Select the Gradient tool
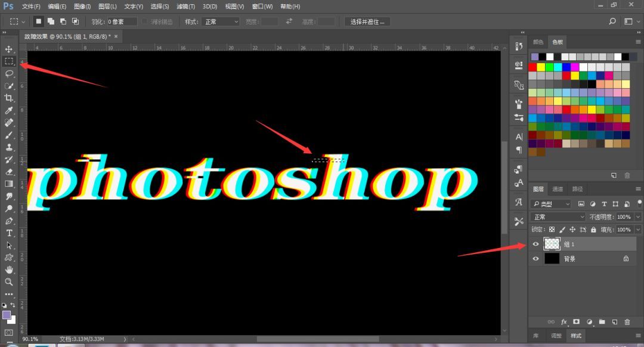644x347 pixels. (x=8, y=184)
